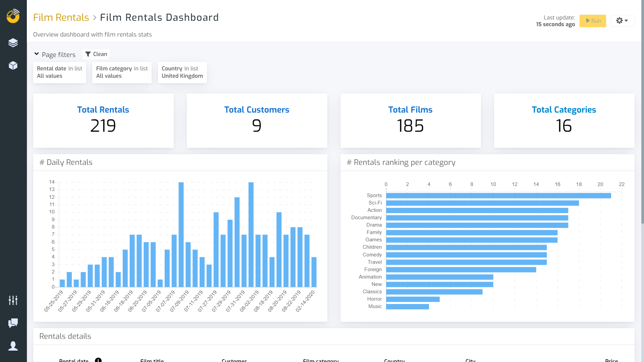Open the sliders/settings icon near bottom sidebar
The width and height of the screenshot is (644, 362).
click(x=13, y=300)
